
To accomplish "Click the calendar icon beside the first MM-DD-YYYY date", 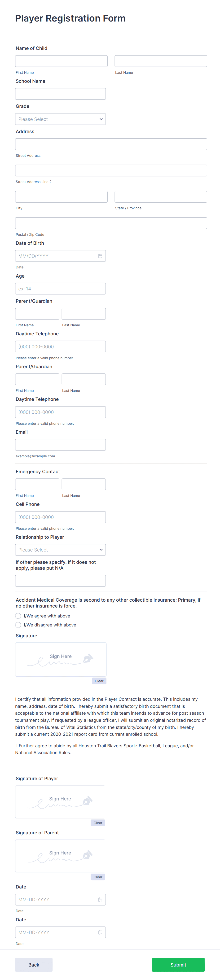I will click(x=100, y=899).
